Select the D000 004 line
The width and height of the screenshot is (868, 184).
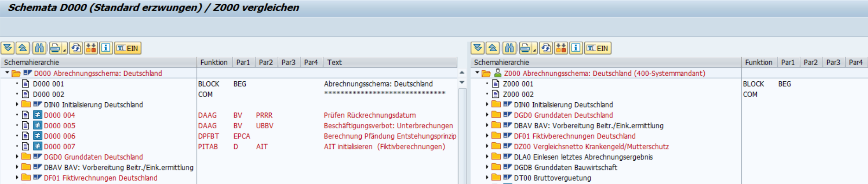pos(59,115)
